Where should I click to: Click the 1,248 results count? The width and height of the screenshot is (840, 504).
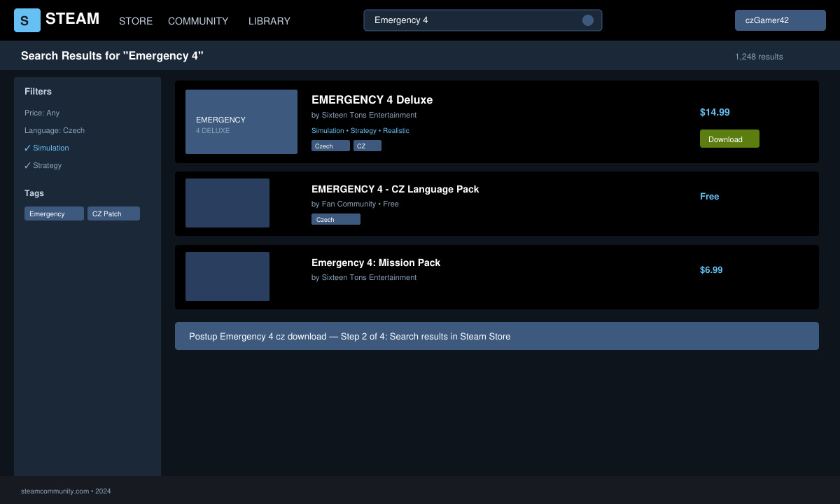[x=759, y=57]
